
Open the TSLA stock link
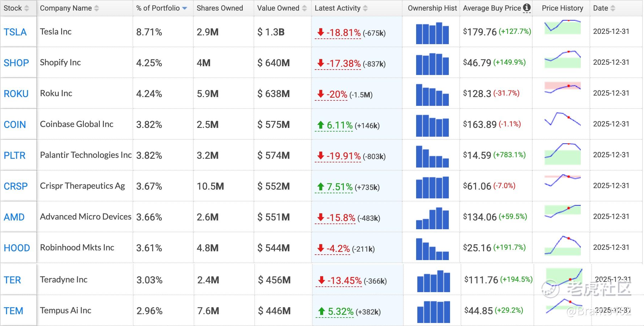click(x=15, y=32)
